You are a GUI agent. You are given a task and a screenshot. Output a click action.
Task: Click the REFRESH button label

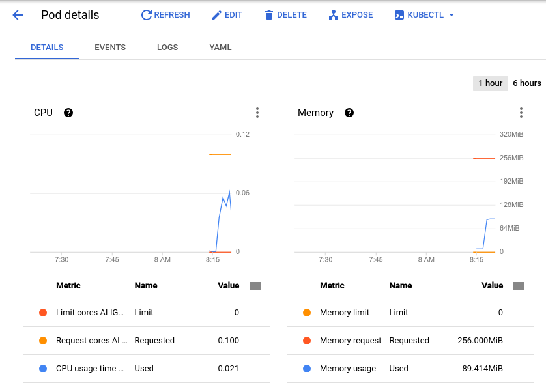[x=172, y=15]
